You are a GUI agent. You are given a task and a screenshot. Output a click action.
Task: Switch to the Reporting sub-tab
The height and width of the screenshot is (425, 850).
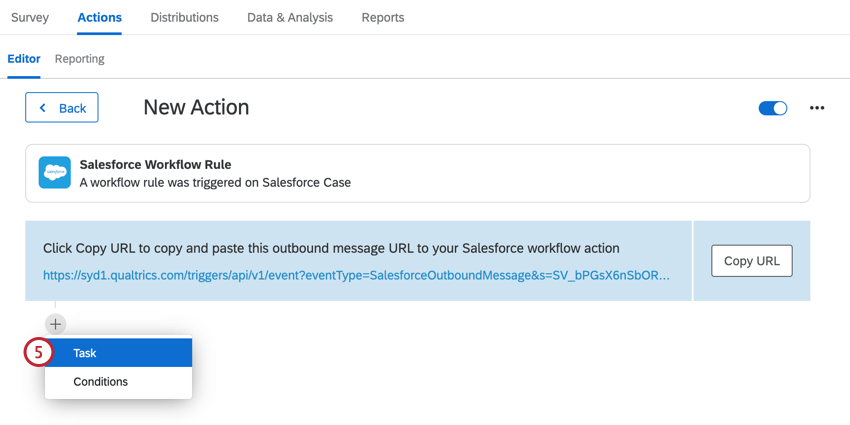coord(80,59)
